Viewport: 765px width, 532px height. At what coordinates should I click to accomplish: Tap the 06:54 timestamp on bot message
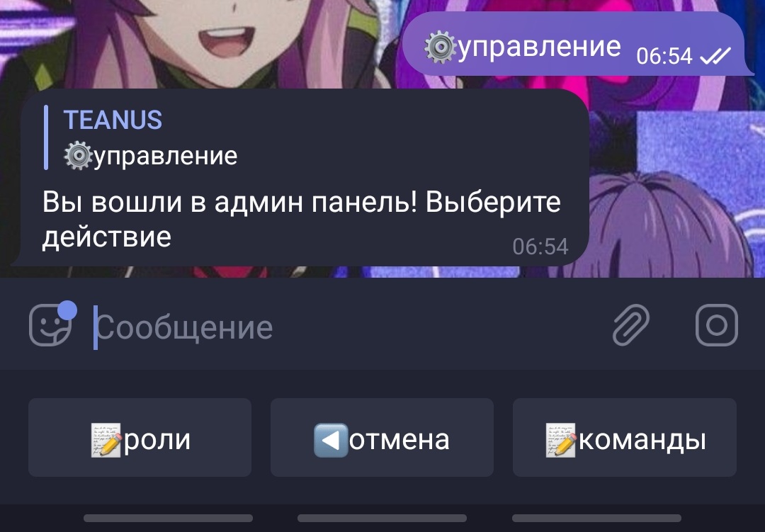(x=540, y=247)
